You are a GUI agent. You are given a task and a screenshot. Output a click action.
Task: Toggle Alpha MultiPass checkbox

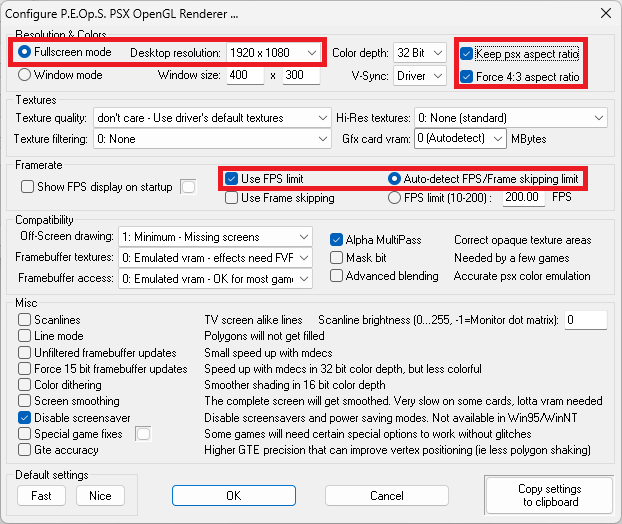point(336,240)
